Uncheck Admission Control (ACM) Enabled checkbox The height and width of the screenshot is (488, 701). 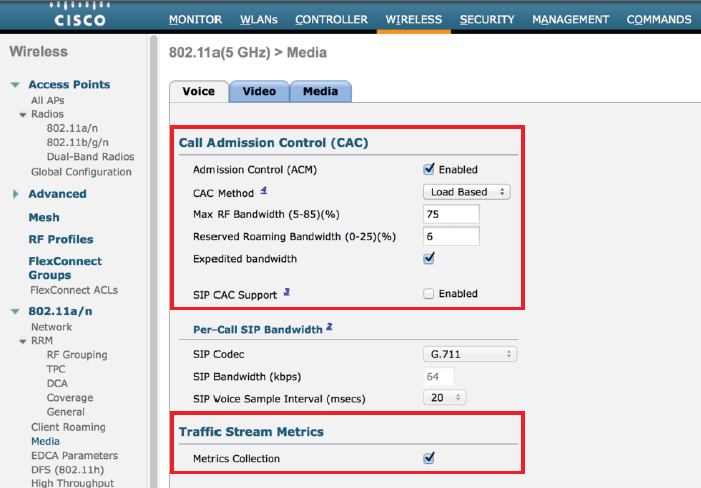click(429, 169)
